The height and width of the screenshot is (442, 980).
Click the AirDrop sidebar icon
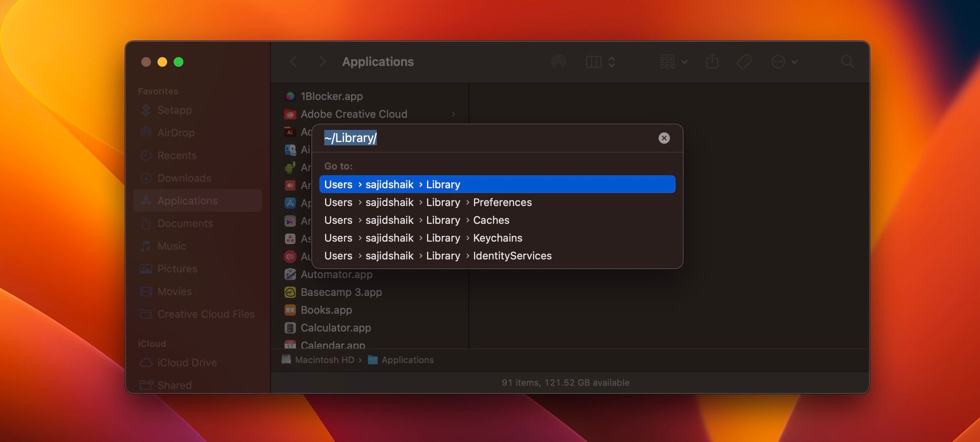coord(146,133)
